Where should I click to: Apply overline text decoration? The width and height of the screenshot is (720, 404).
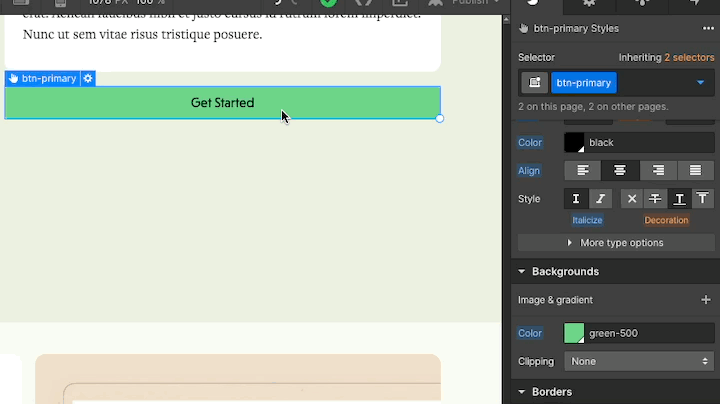(703, 199)
